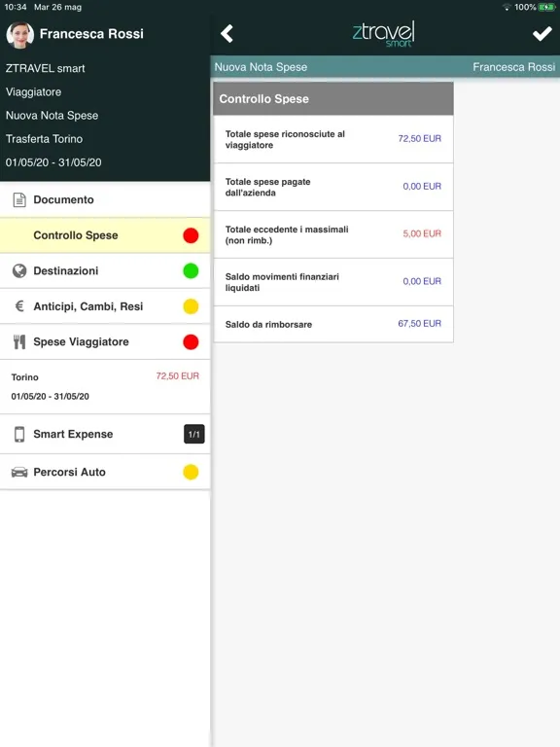This screenshot has width=560, height=747.
Task: Tap yellow status dot on Percorsi Auto
Action: (191, 472)
